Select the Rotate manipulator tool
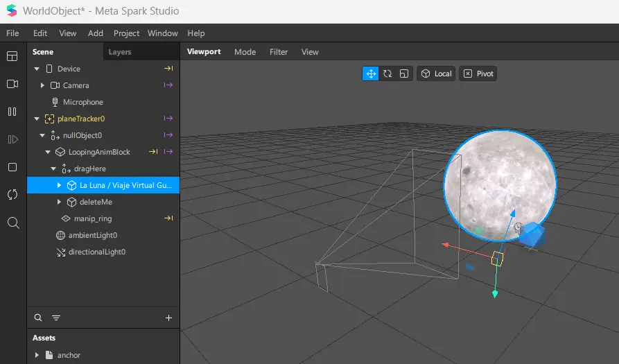Viewport: 619px width, 364px height. pyautogui.click(x=387, y=73)
